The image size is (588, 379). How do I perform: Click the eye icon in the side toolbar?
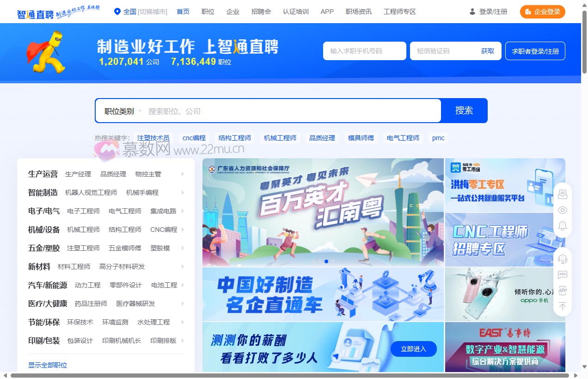coord(563,210)
